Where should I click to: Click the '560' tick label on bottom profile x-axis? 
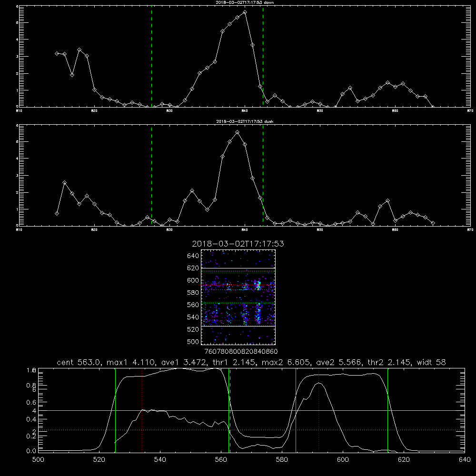point(221,460)
